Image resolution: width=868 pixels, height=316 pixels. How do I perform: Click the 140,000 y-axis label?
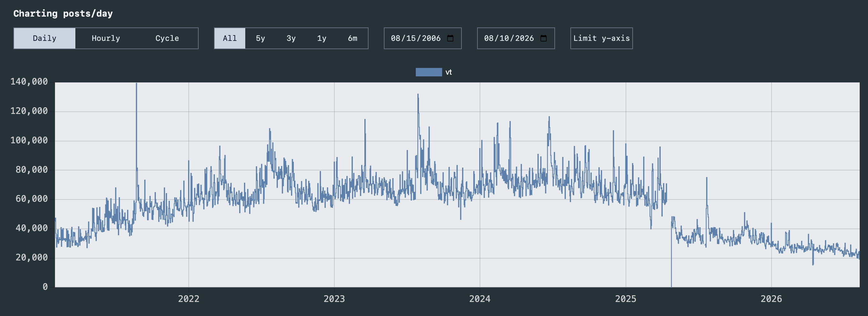pos(29,81)
